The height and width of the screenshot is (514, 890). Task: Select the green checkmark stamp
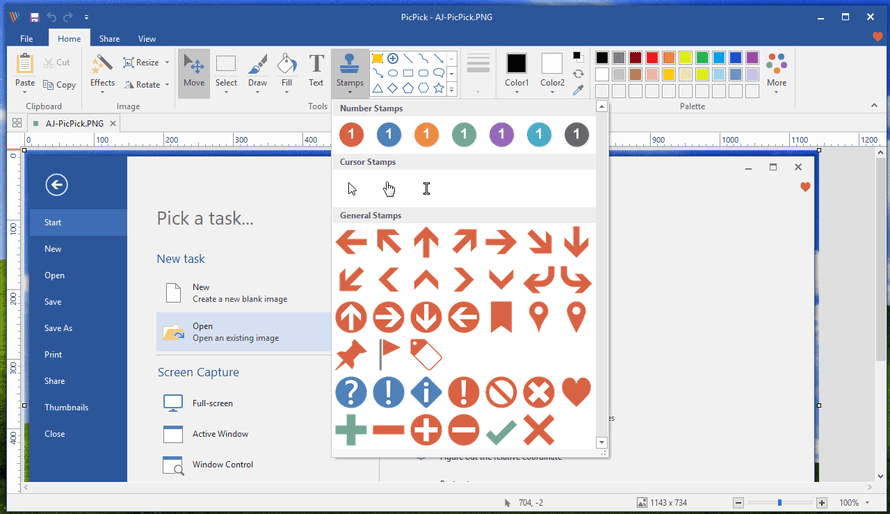[501, 431]
